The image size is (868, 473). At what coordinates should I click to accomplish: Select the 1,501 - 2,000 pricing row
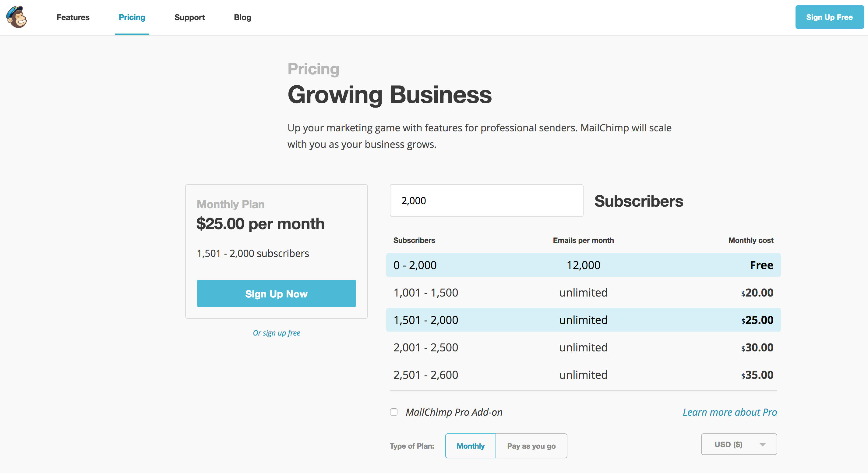[583, 320]
